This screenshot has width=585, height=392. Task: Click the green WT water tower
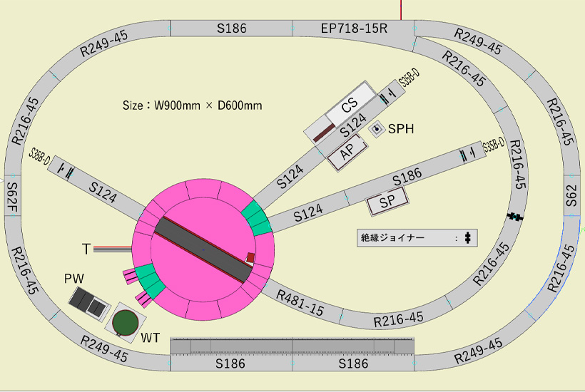(127, 323)
